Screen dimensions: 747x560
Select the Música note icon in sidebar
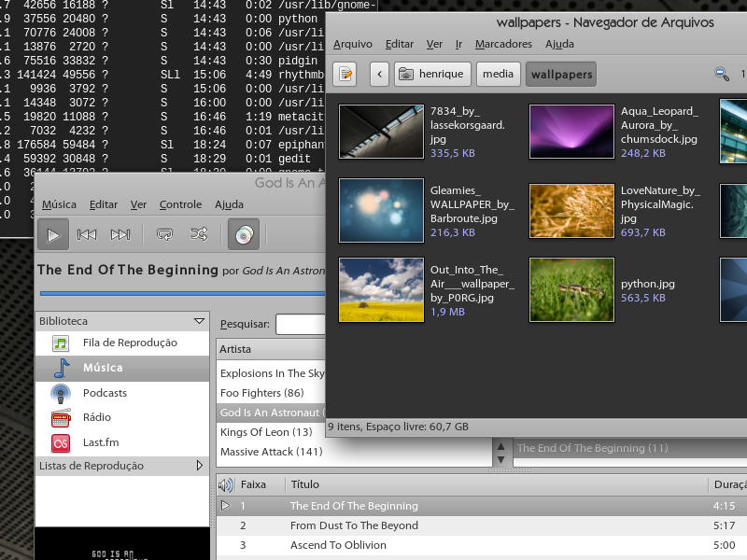coord(62,368)
